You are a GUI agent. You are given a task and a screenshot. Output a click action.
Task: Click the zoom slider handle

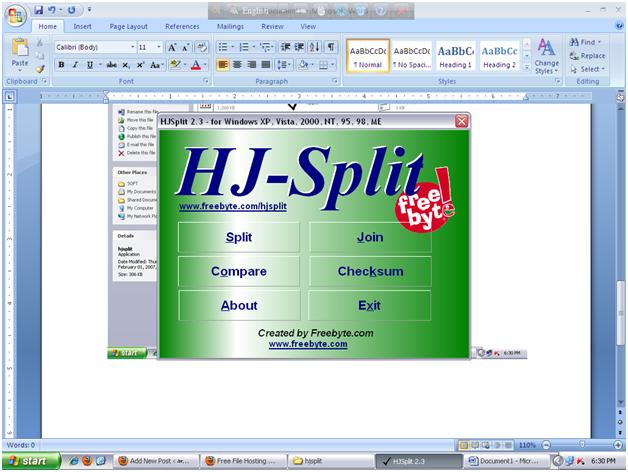(582, 444)
